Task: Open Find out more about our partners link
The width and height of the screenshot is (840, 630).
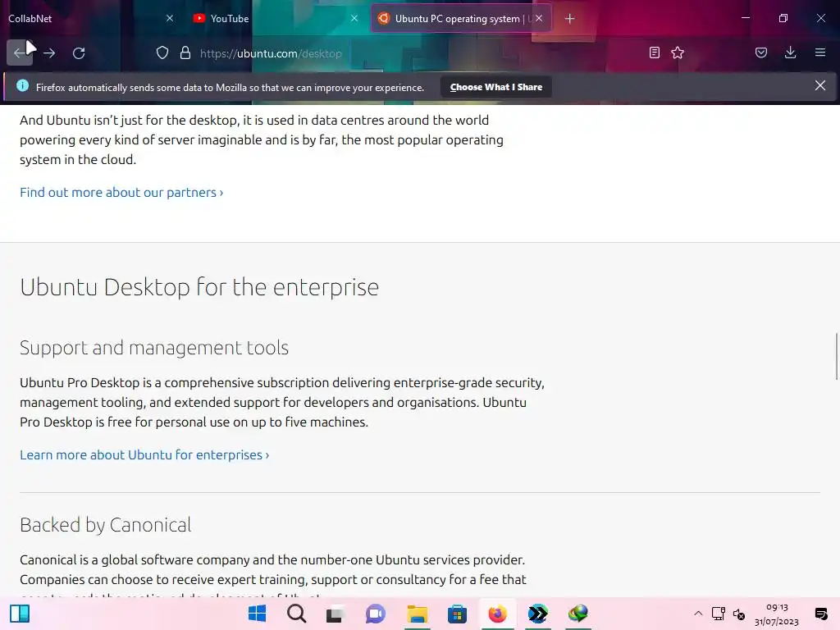Action: pyautogui.click(x=121, y=192)
